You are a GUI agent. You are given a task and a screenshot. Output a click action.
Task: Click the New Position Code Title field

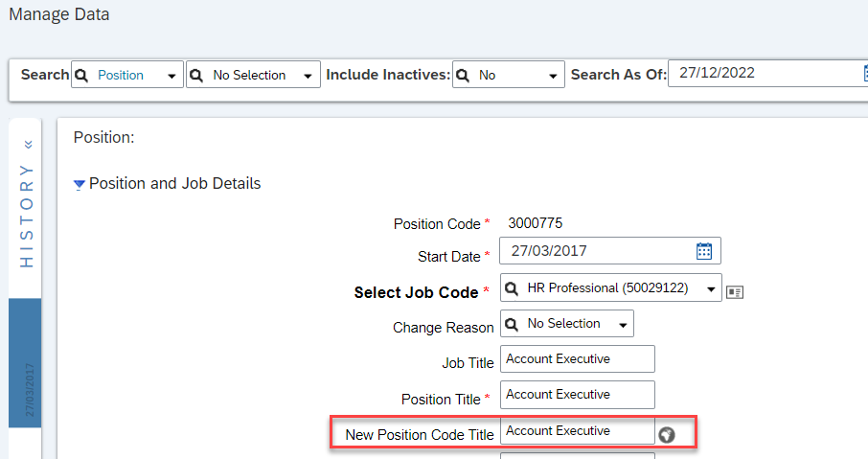578,431
